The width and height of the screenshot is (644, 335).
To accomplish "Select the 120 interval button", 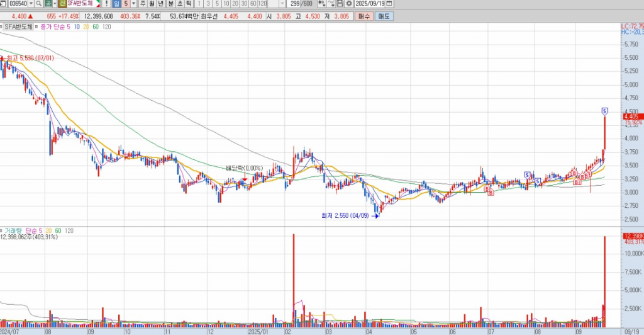I will coord(262,4).
